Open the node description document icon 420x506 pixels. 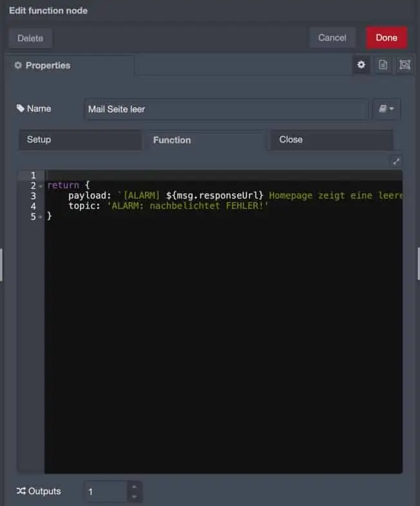pos(383,65)
